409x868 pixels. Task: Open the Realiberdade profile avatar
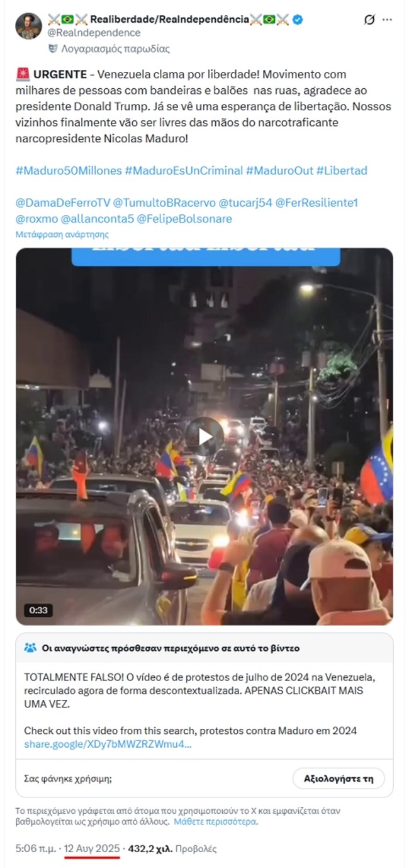point(29,26)
